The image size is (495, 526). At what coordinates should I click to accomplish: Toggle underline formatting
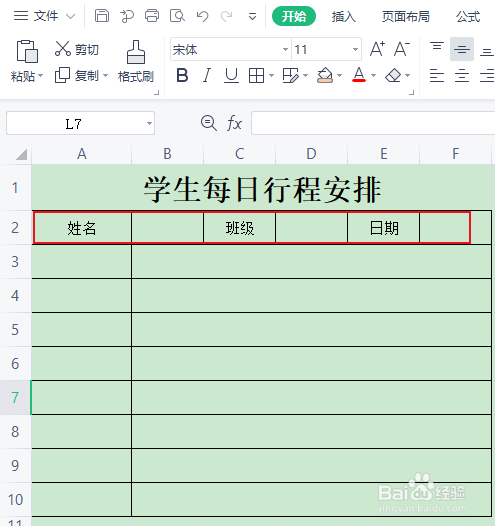(x=231, y=75)
